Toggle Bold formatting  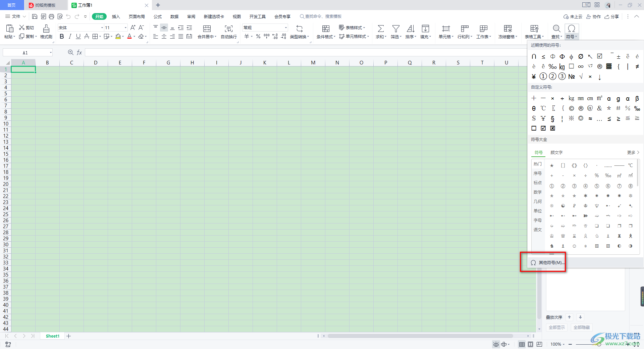click(x=62, y=36)
